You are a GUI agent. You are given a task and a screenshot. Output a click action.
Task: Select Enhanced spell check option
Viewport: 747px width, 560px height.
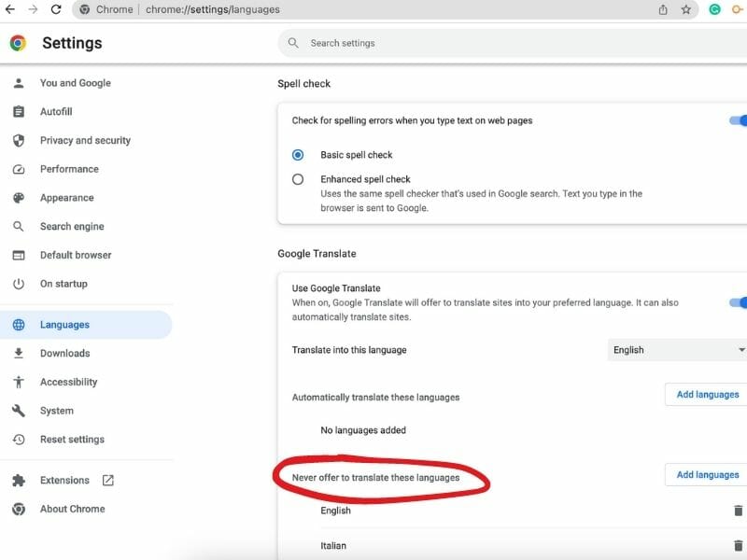298,179
